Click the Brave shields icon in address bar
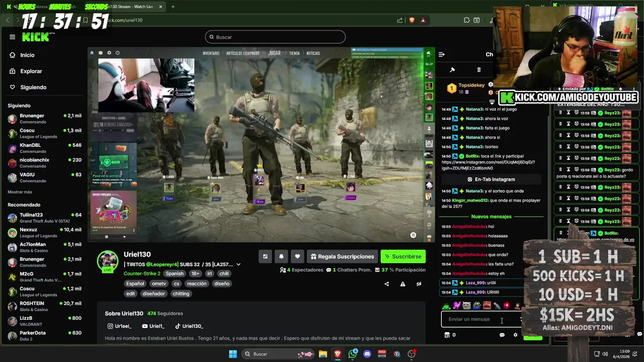This screenshot has width=644, height=362. [411, 20]
